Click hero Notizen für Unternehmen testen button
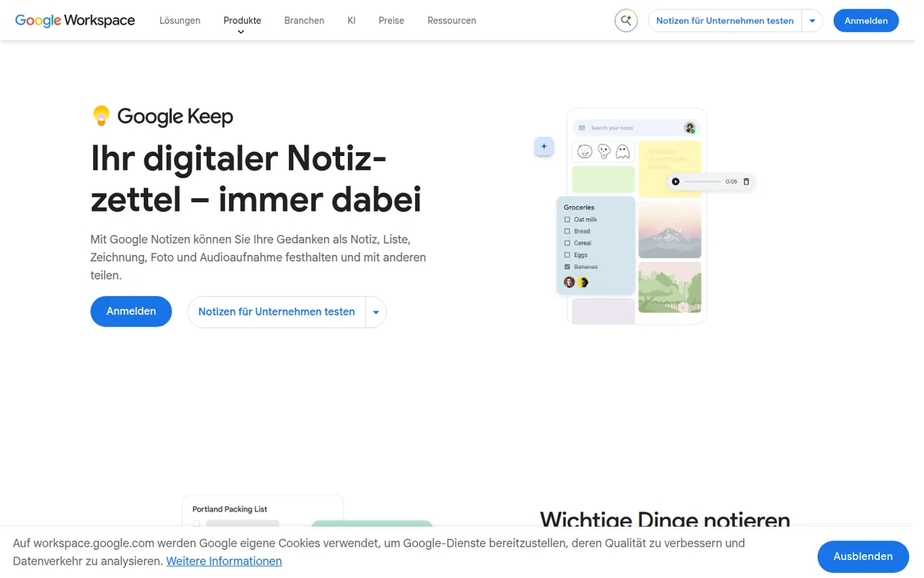The height and width of the screenshot is (578, 924). (x=276, y=312)
